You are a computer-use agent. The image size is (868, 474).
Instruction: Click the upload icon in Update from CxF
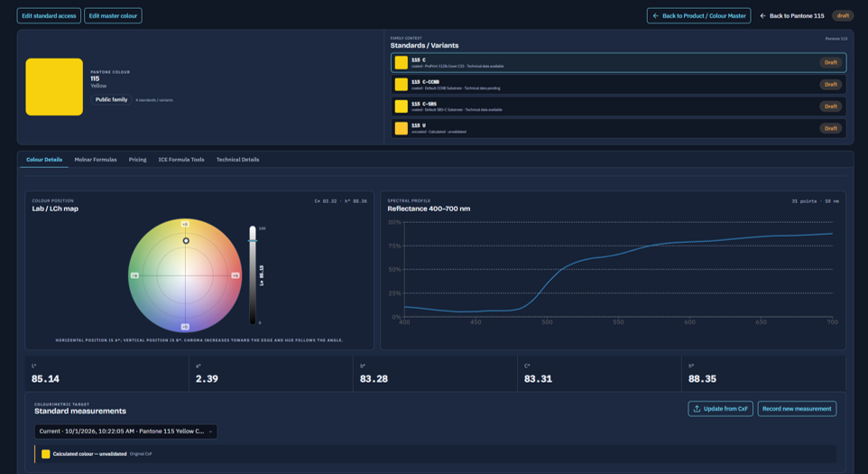[697, 409]
